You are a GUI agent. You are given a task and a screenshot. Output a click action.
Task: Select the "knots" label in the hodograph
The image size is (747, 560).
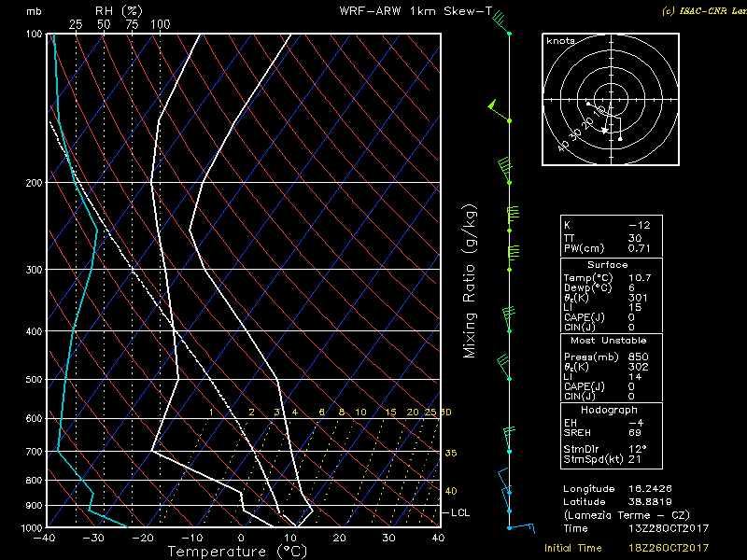pos(561,41)
